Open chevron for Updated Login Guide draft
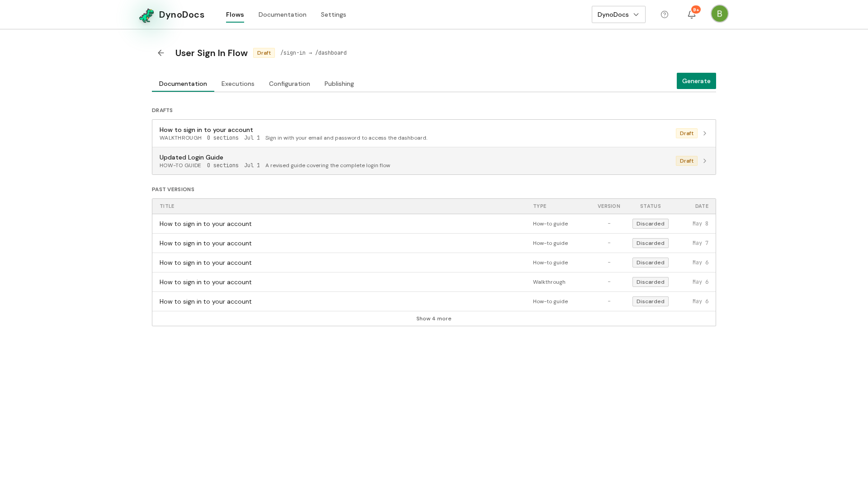The height and width of the screenshot is (488, 868). click(x=704, y=161)
